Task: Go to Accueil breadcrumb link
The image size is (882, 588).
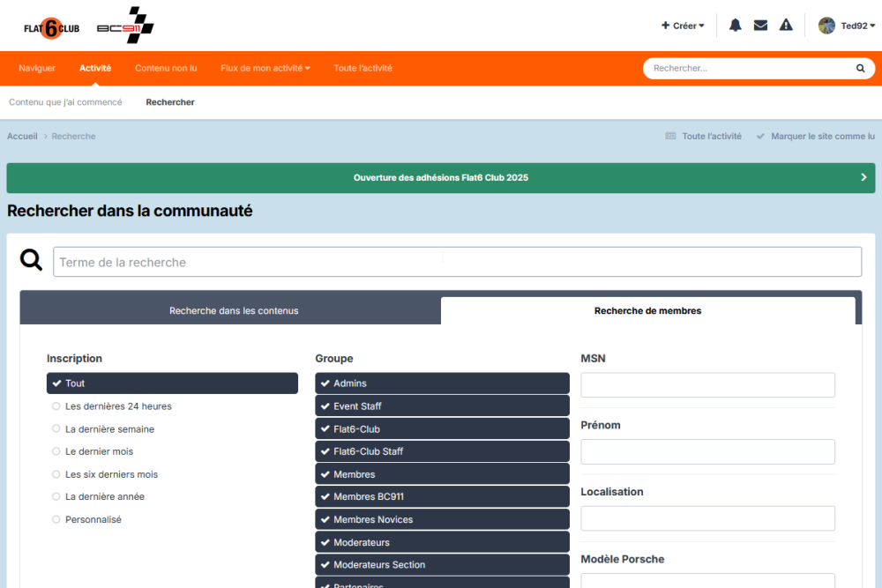Action: click(22, 137)
